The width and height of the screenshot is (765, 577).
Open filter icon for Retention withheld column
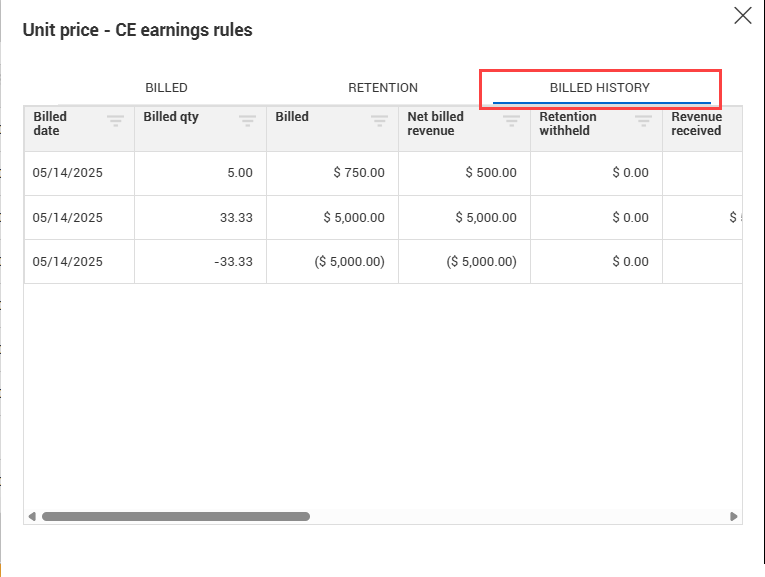(x=644, y=120)
